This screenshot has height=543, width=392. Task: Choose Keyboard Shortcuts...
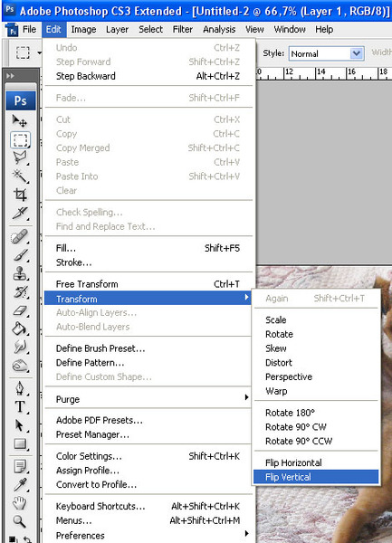pyautogui.click(x=148, y=506)
